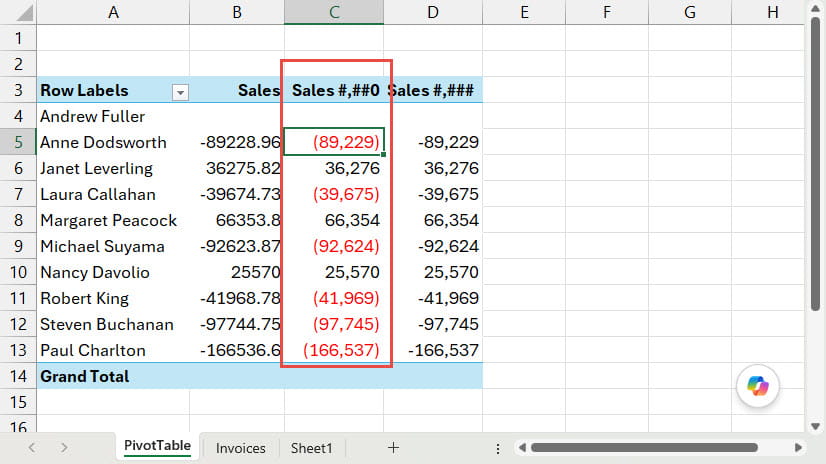Click cell with value -41968.78
This screenshot has width=826, height=464.
(237, 299)
